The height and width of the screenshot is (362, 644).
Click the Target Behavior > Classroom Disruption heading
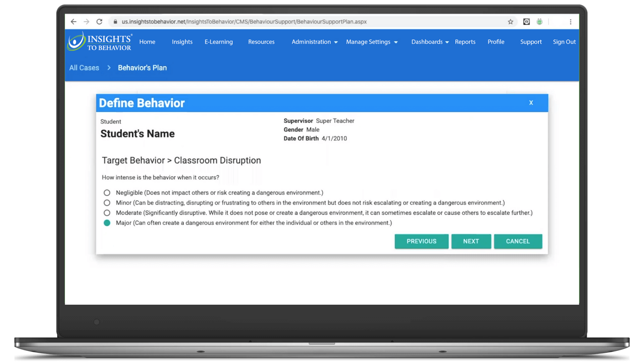pyautogui.click(x=181, y=161)
